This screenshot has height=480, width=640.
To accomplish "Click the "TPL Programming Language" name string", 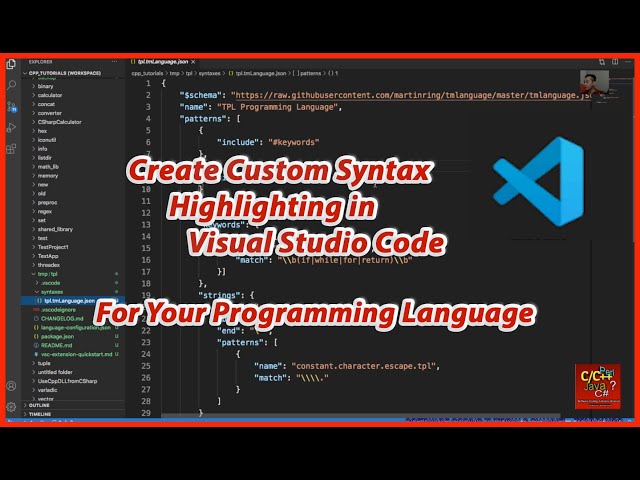I will (278, 107).
